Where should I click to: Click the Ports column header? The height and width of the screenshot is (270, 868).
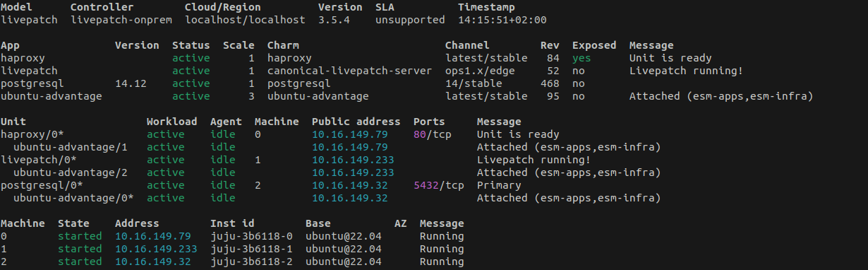tap(429, 122)
